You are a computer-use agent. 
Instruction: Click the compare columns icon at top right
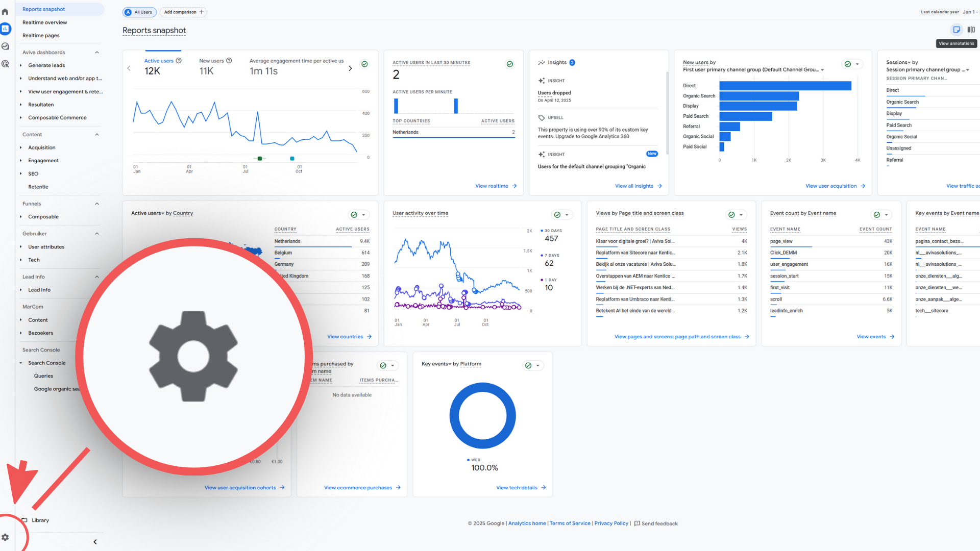[971, 30]
